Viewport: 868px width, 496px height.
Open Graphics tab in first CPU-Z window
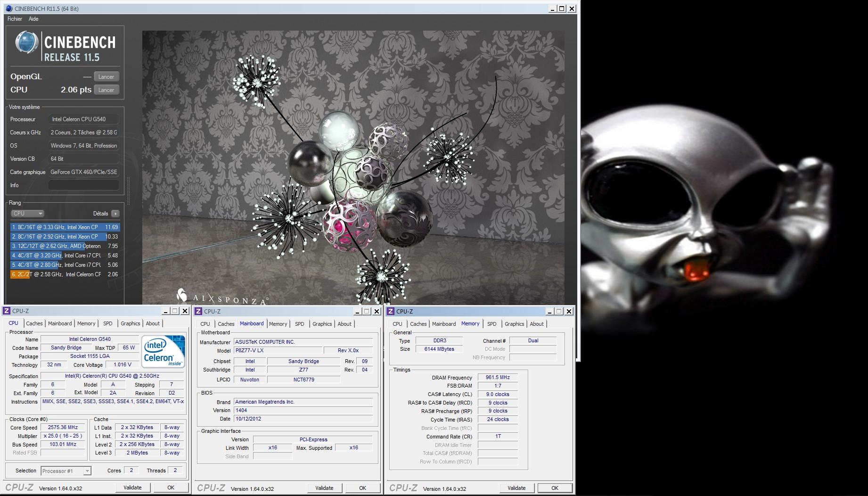tap(131, 323)
